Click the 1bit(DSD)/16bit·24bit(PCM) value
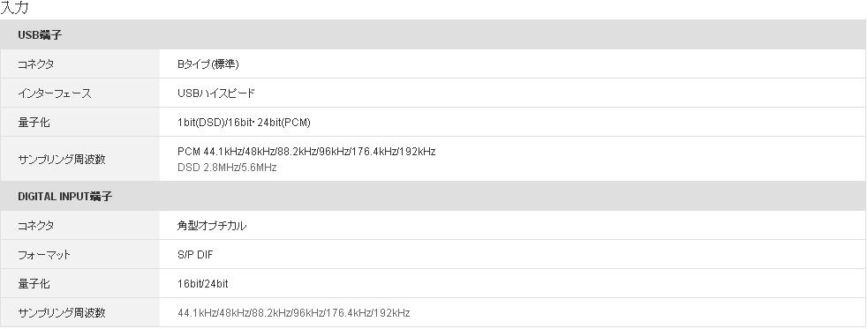This screenshot has height=329, width=868. [244, 123]
